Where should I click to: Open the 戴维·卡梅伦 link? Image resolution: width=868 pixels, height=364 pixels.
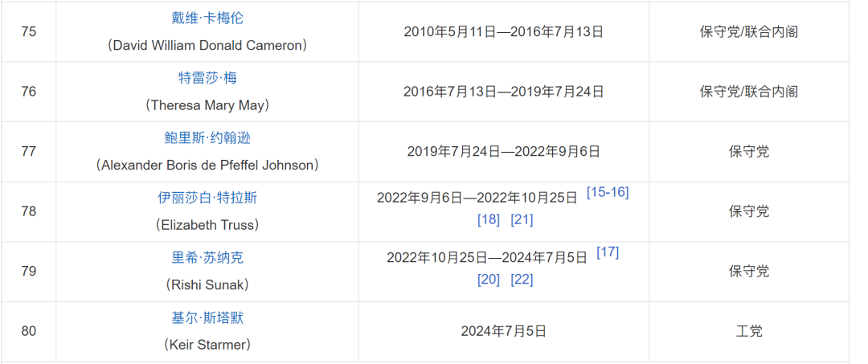coord(207,18)
